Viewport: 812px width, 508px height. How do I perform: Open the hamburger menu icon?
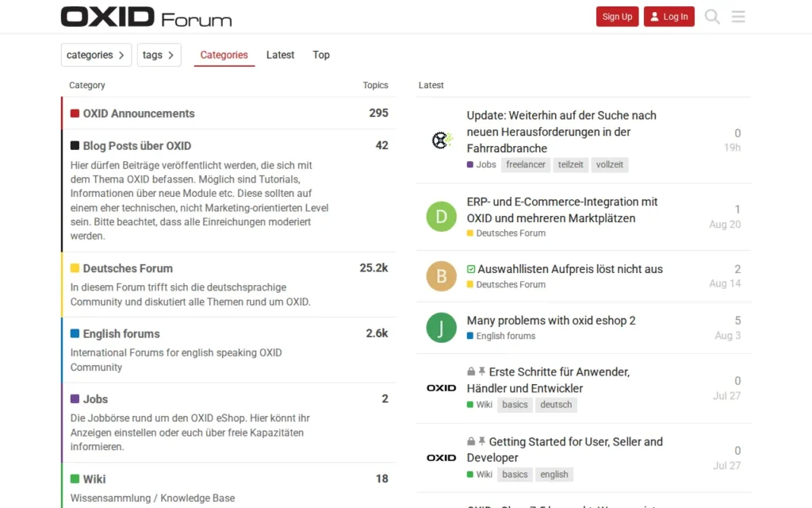tap(738, 17)
